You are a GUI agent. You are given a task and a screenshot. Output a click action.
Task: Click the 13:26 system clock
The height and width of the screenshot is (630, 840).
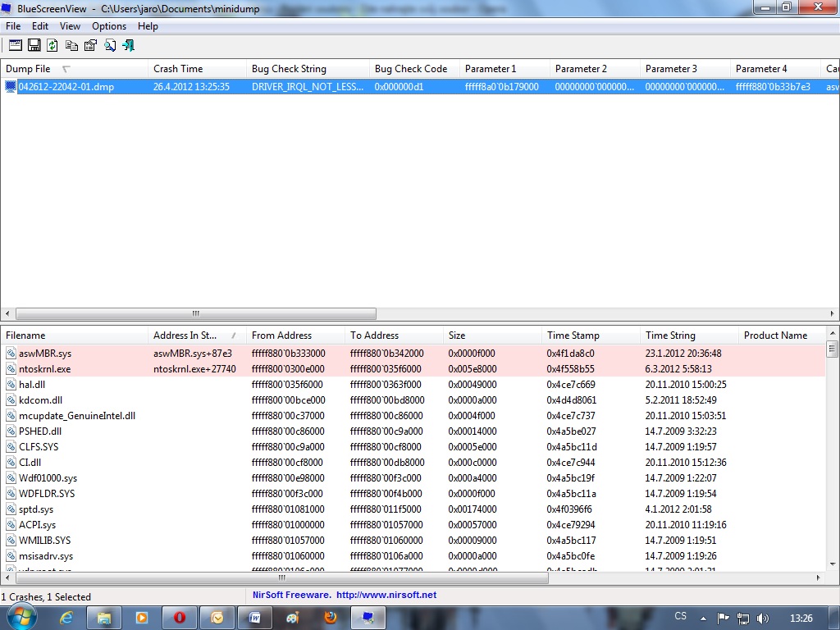tap(801, 619)
